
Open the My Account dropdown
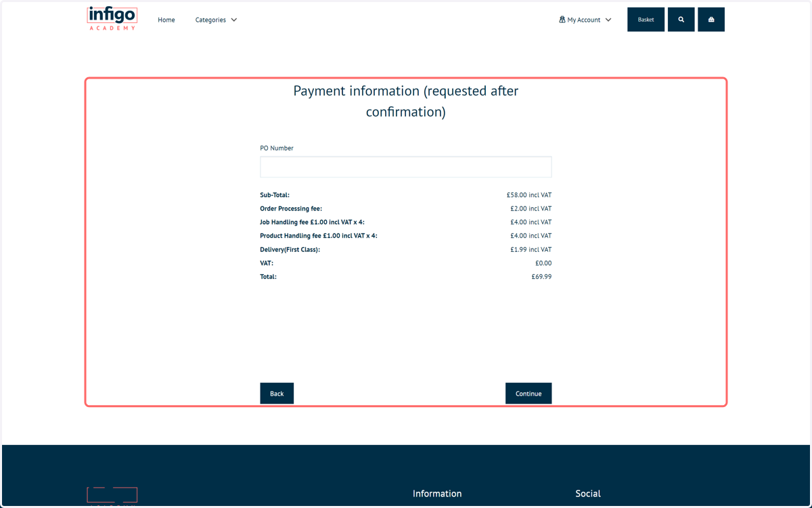[585, 20]
